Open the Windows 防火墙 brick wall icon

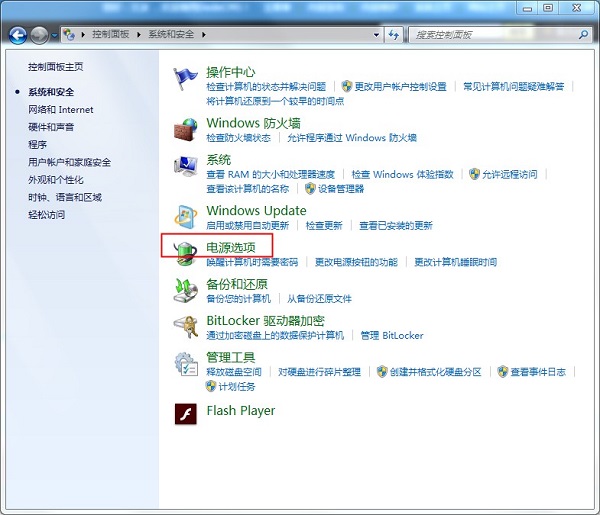click(186, 129)
